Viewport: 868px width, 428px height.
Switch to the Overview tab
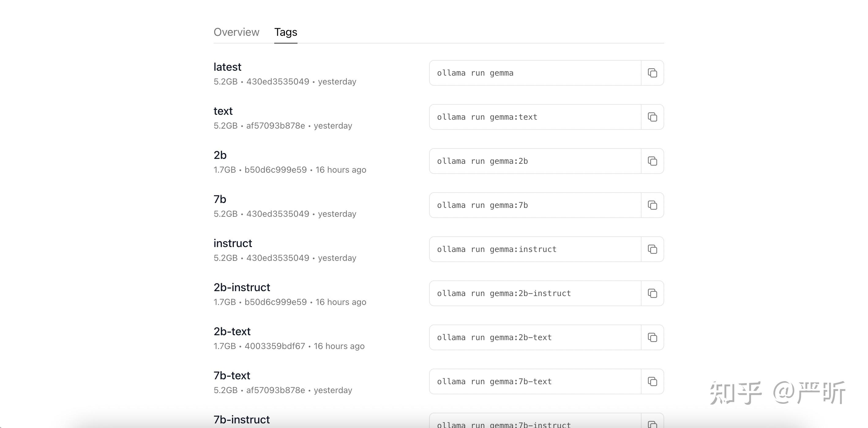pyautogui.click(x=236, y=32)
